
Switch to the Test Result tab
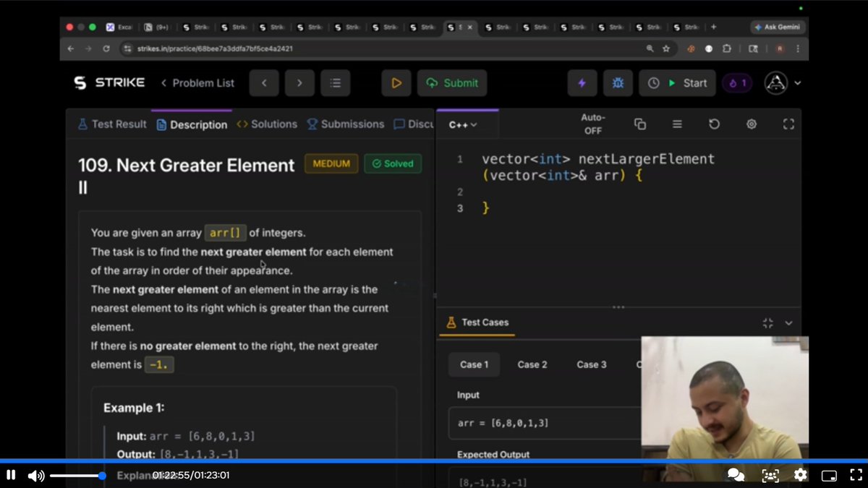pos(112,124)
